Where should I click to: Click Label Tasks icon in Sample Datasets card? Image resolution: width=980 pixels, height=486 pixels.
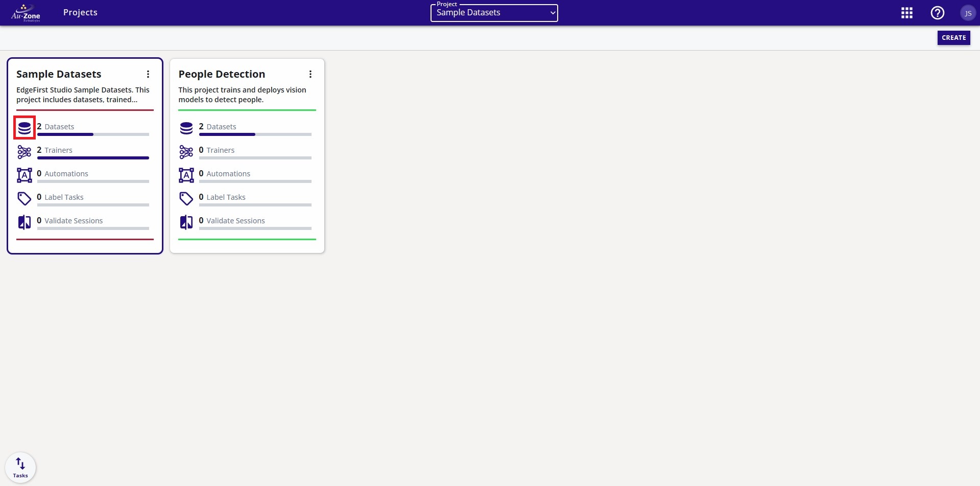(25, 198)
